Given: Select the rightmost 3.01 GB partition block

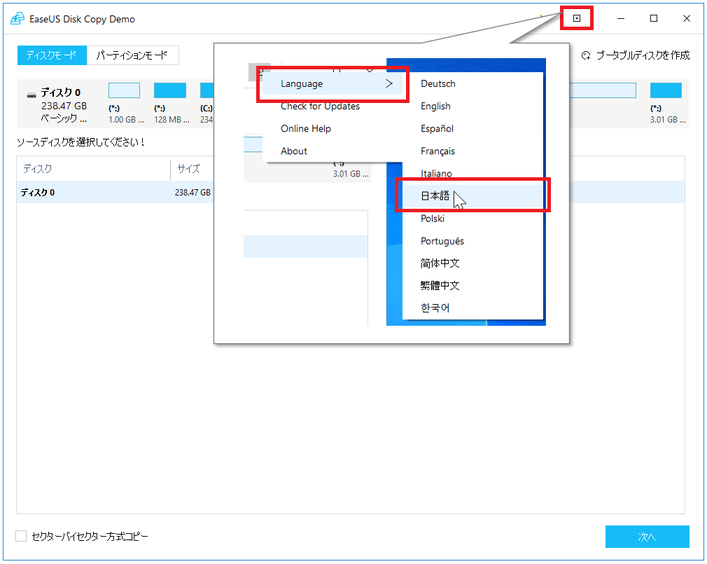Looking at the screenshot, I should click(665, 91).
